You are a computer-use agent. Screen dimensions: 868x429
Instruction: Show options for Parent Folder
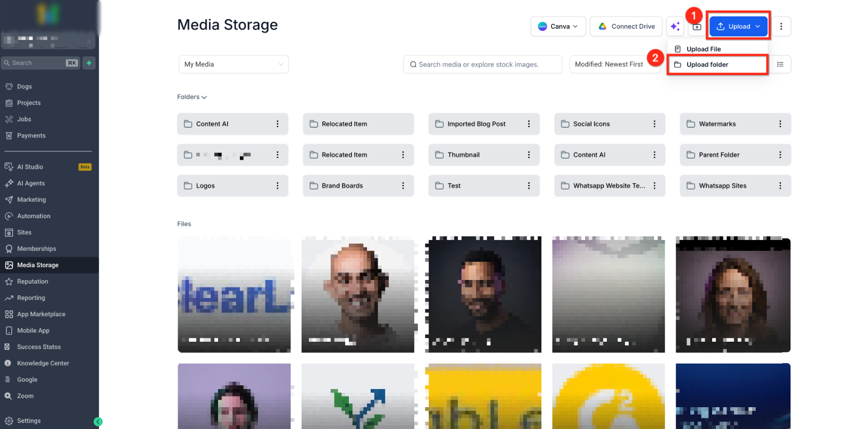click(780, 155)
